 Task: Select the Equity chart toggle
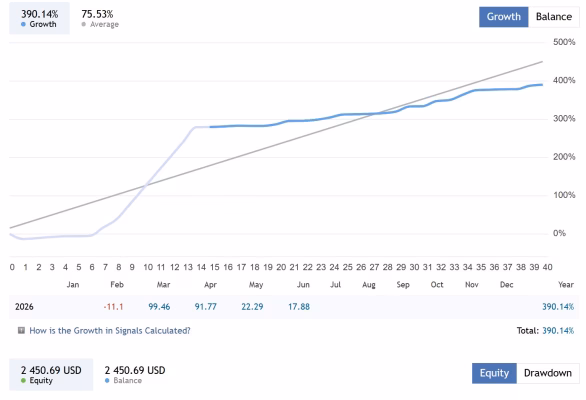[494, 373]
